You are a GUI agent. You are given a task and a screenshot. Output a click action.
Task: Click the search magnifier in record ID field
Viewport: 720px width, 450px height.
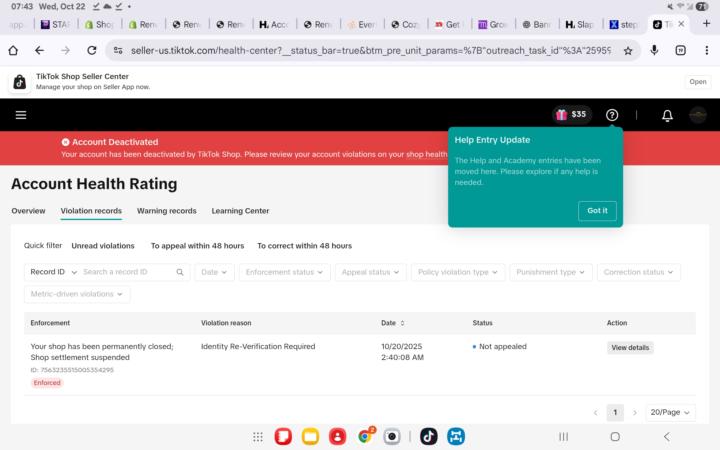pyautogui.click(x=180, y=272)
